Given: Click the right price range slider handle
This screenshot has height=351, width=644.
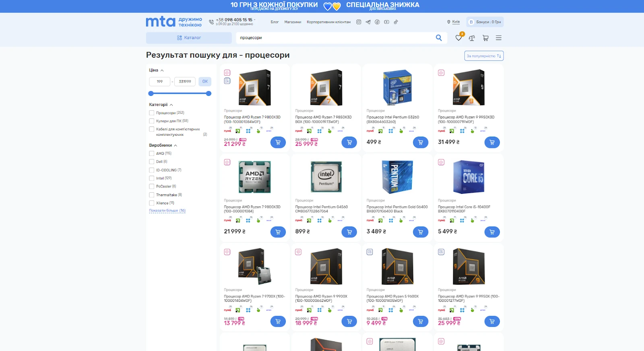Looking at the screenshot, I should click(208, 93).
